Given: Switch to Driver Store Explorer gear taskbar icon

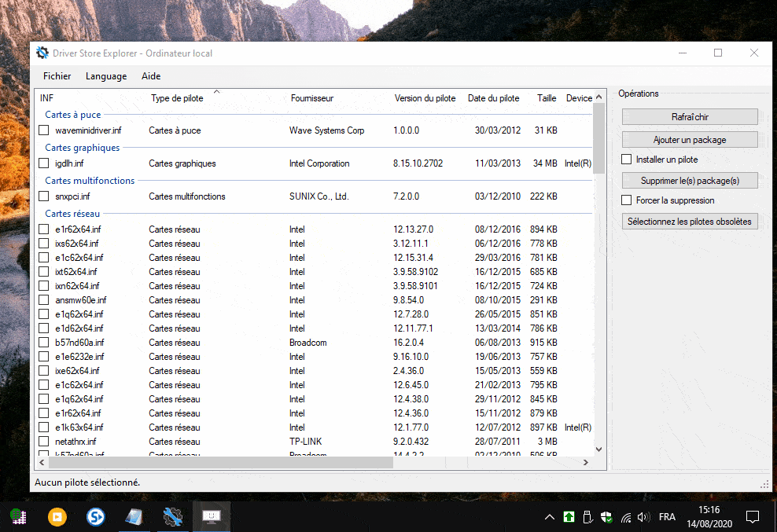Looking at the screenshot, I should coord(173,516).
